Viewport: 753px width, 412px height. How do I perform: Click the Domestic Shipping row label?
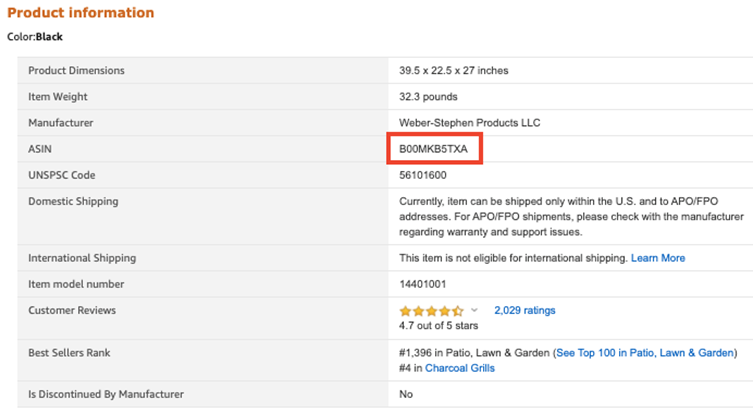(73, 201)
